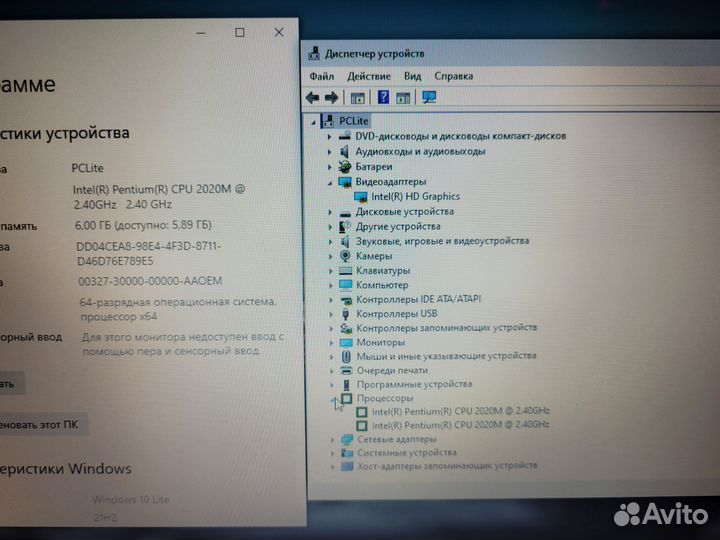Click the Forward arrow in Device Manager toolbar
720x540 pixels.
(332, 97)
